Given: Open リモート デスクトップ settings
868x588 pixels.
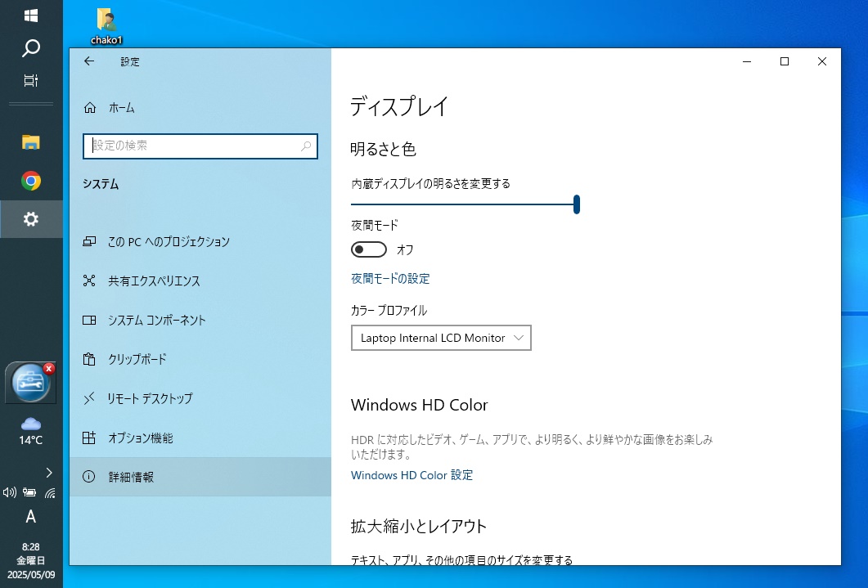Looking at the screenshot, I should tap(200, 399).
